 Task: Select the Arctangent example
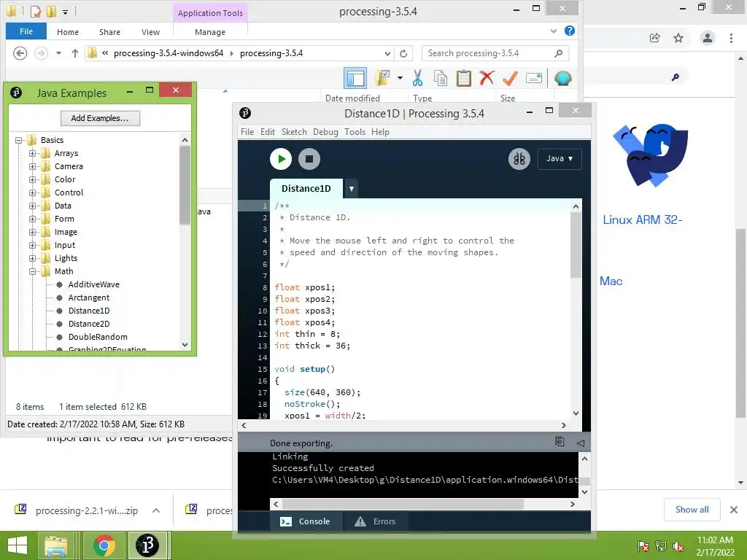pos(88,297)
